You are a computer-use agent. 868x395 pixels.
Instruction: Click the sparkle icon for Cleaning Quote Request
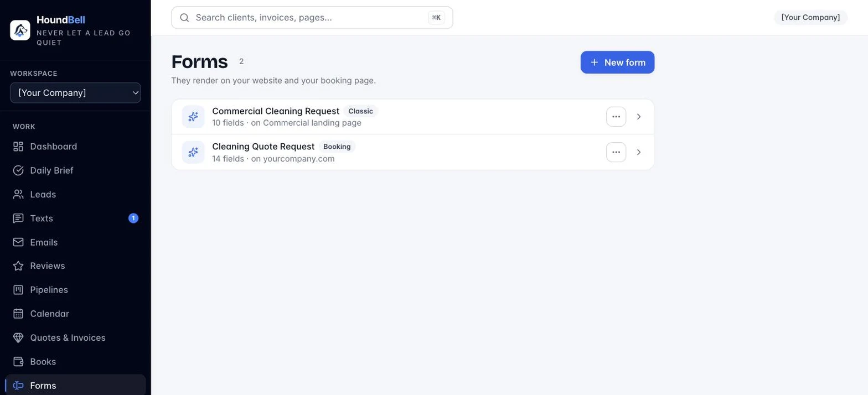193,152
